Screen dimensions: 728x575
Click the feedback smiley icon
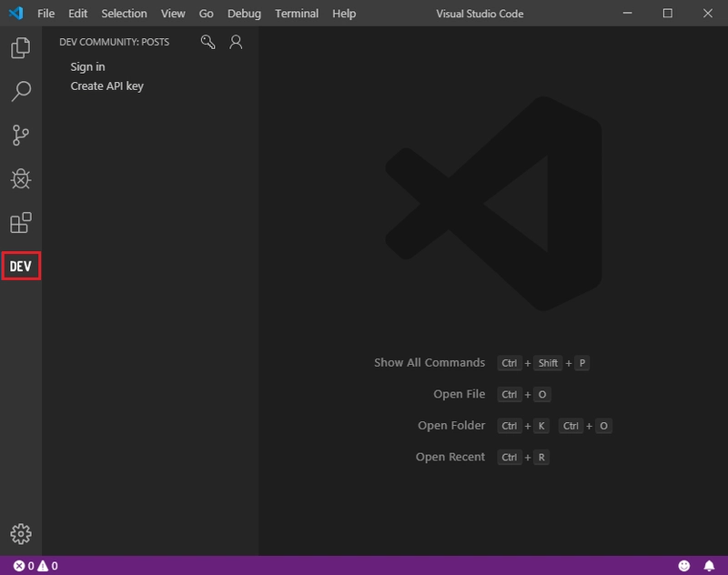(684, 566)
